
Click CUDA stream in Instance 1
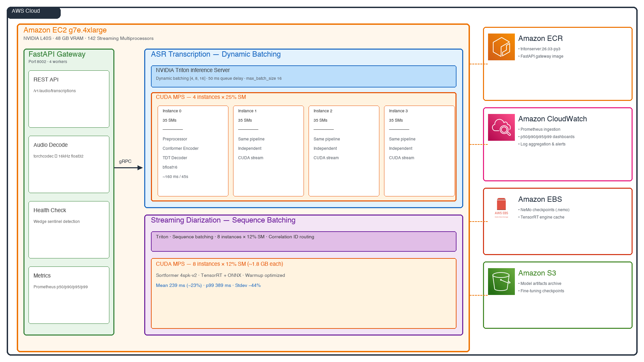(x=251, y=158)
